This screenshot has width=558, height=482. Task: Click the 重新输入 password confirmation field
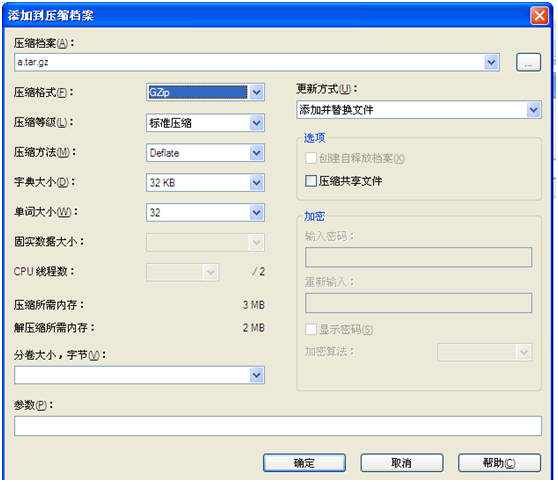click(418, 303)
